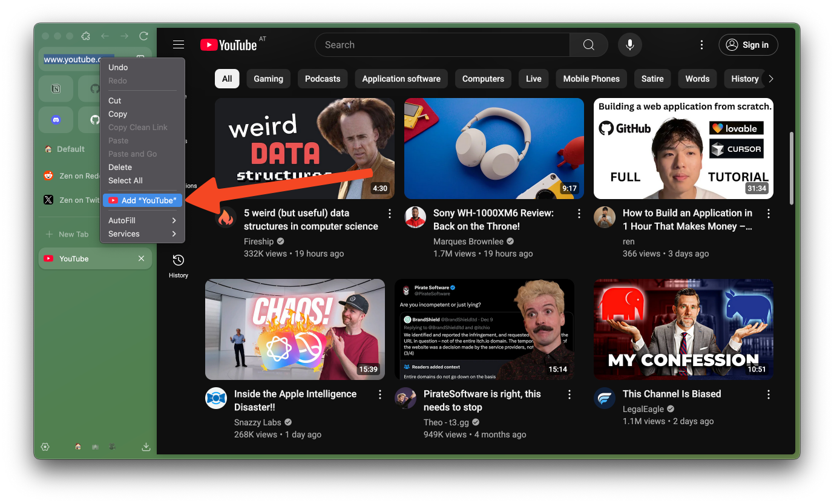Choose Copy from the context menu
The image size is (834, 504).
(x=142, y=114)
